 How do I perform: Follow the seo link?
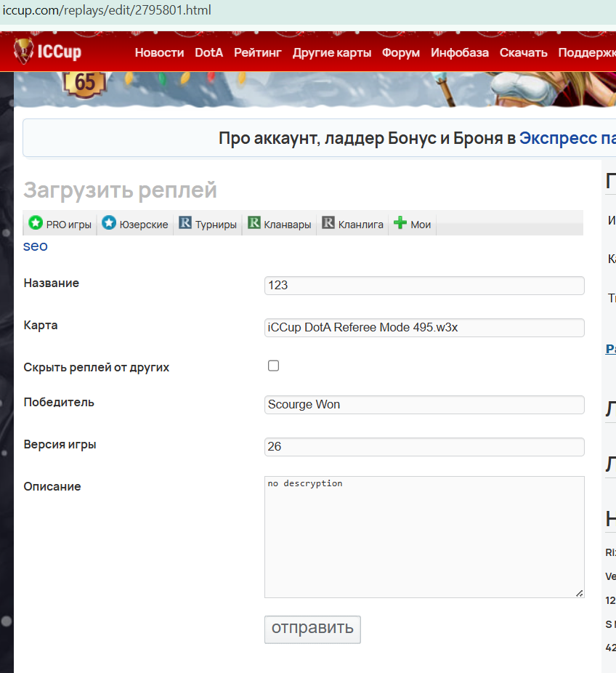click(36, 246)
